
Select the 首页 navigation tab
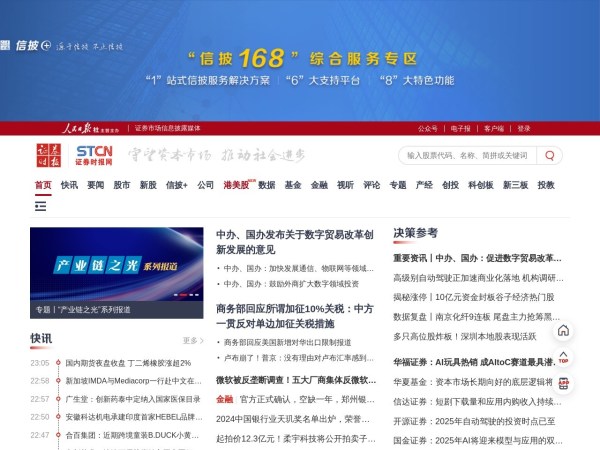click(43, 185)
